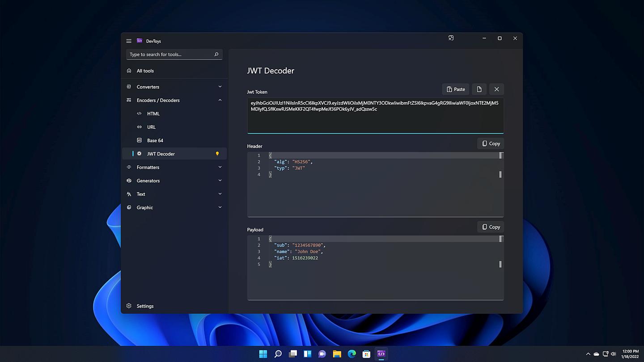Launch Microsoft Edge from taskbar

point(352,354)
